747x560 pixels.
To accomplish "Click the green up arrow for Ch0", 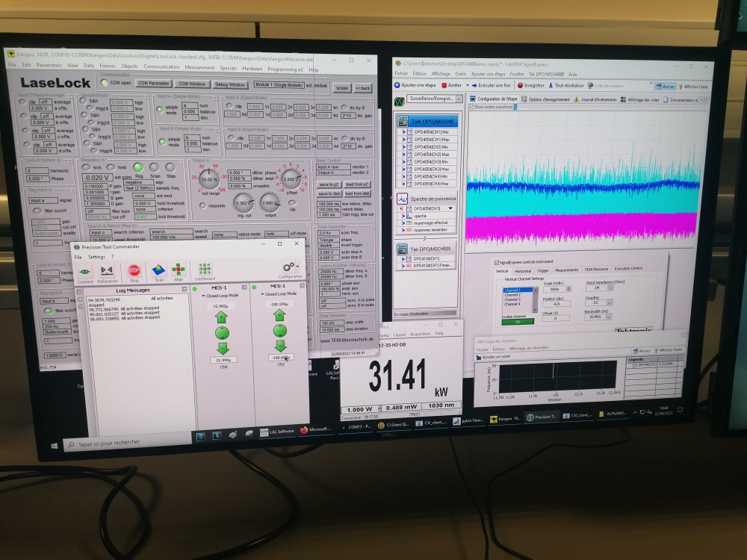I will tap(221, 317).
